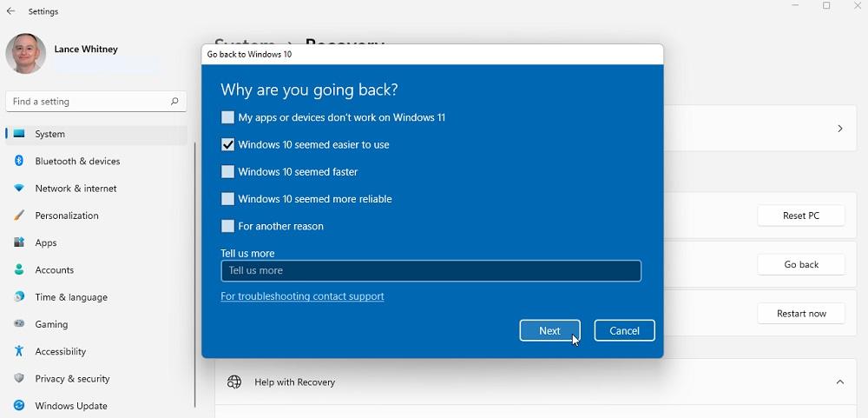This screenshot has height=418, width=868.
Task: Open the Accounts person icon
Action: pyautogui.click(x=18, y=270)
